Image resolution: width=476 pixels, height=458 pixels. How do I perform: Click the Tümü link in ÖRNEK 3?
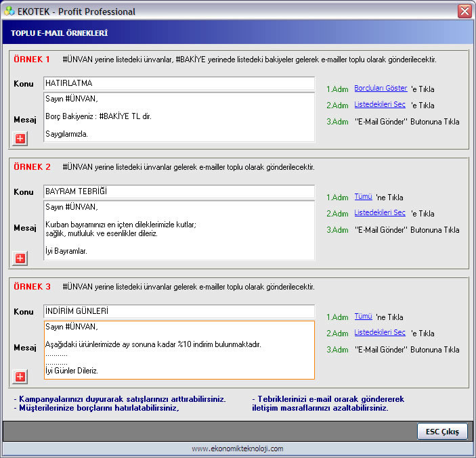click(363, 317)
